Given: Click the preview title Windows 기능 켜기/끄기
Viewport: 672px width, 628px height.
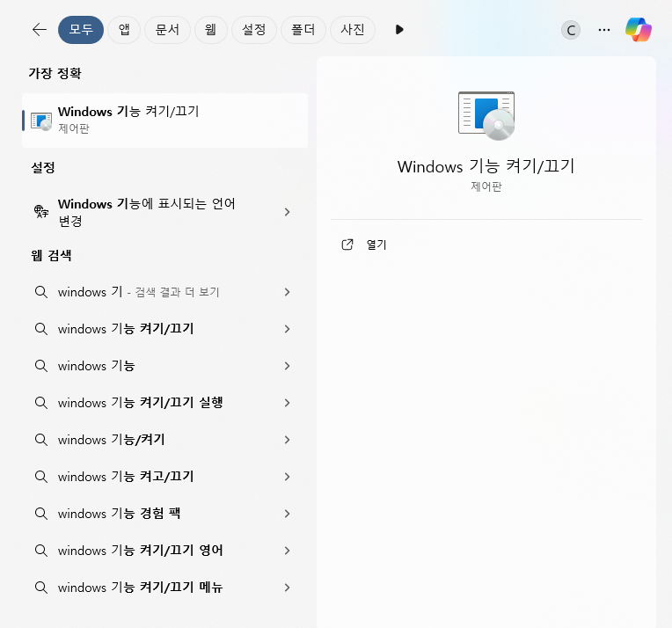Looking at the screenshot, I should (486, 166).
